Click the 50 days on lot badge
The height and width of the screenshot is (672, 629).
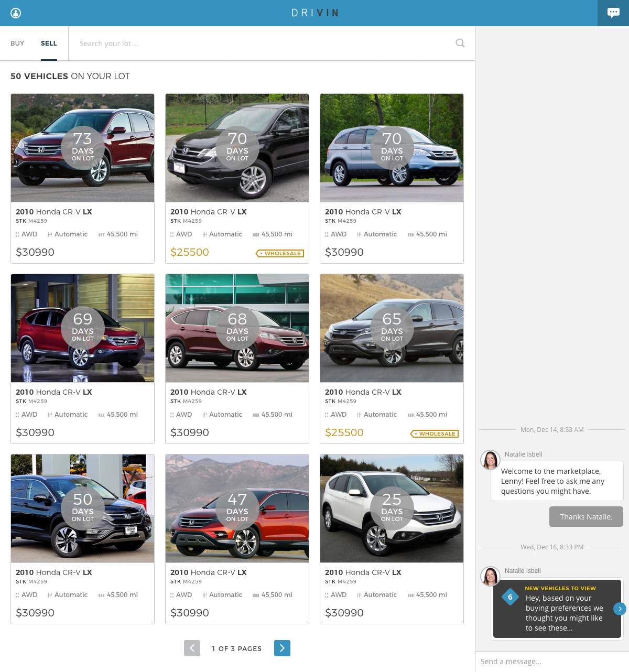(x=83, y=508)
